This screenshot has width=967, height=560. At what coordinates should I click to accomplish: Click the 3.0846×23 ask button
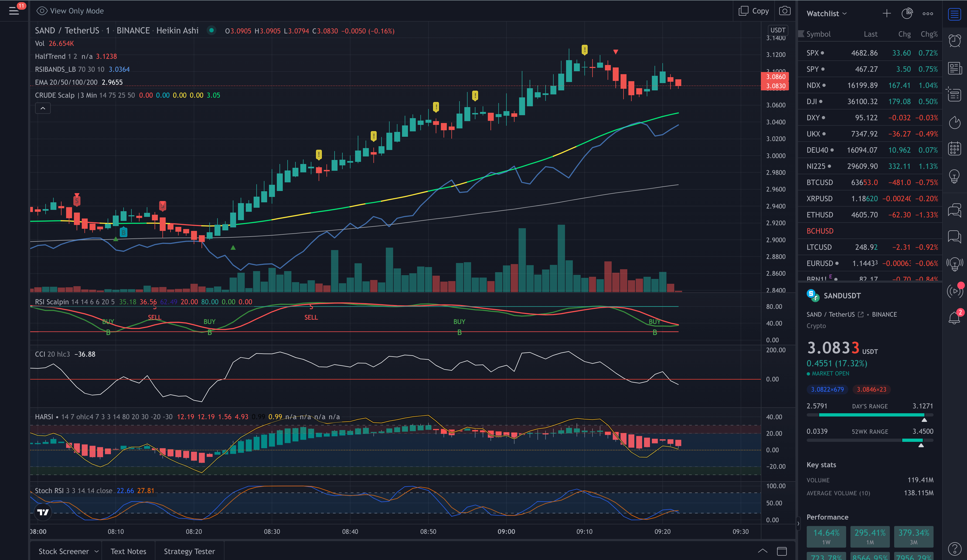click(871, 389)
